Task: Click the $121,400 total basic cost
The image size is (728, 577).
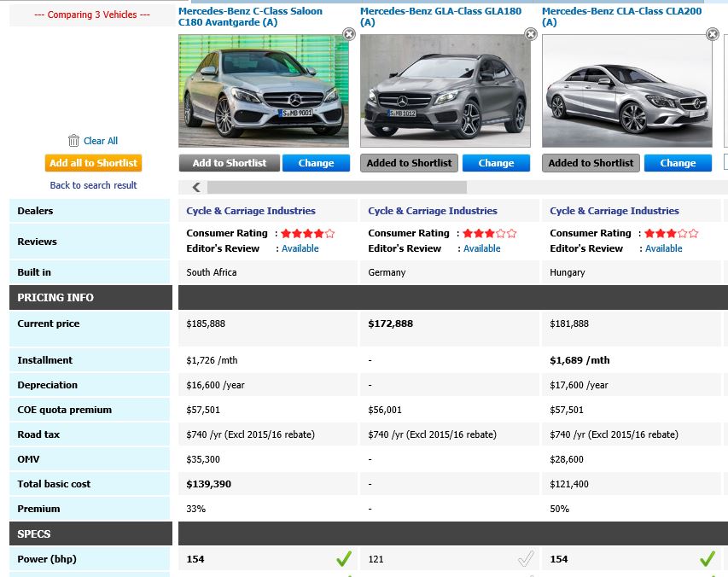Action: [x=569, y=484]
